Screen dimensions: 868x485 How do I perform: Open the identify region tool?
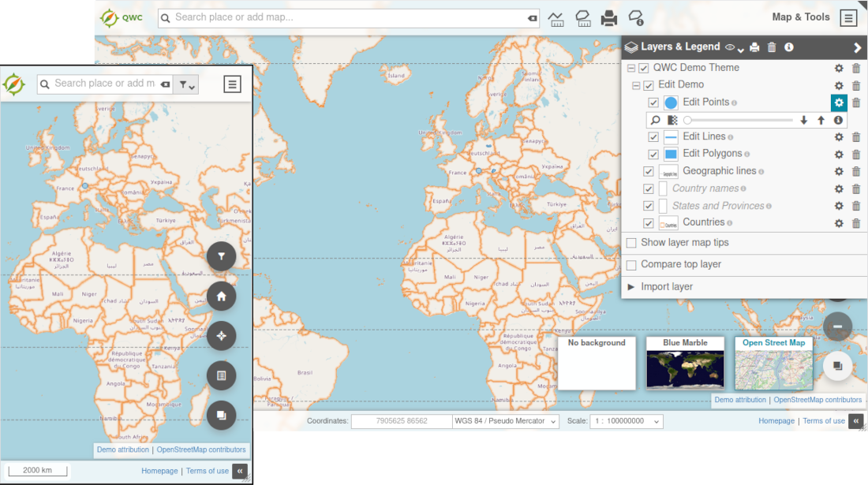click(x=636, y=18)
